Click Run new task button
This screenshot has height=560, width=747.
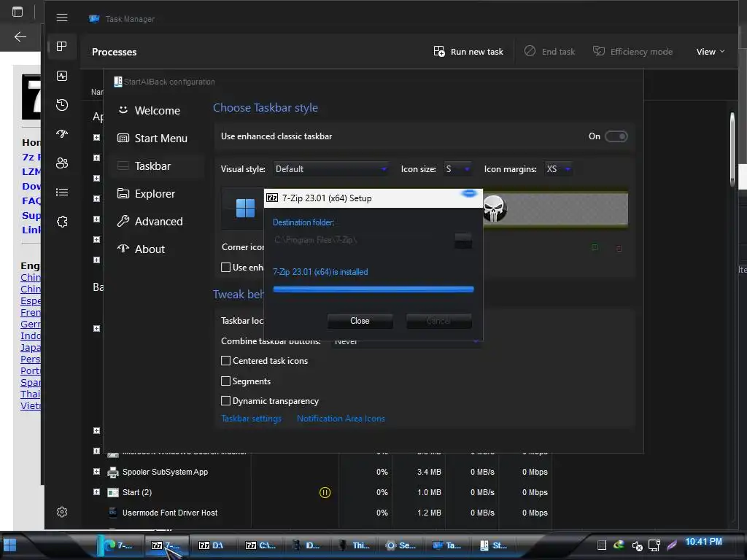(468, 52)
